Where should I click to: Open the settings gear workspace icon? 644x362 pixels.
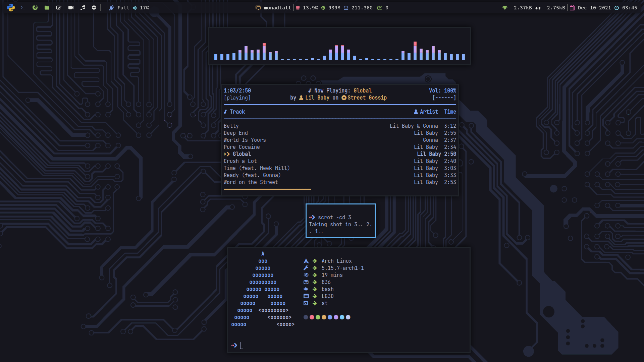tap(94, 7)
